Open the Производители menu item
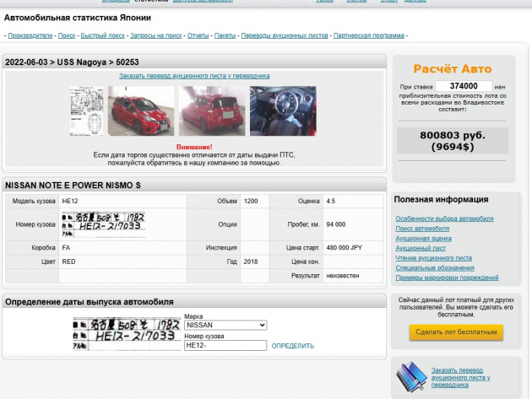The height and width of the screenshot is (399, 532). pyautogui.click(x=30, y=35)
